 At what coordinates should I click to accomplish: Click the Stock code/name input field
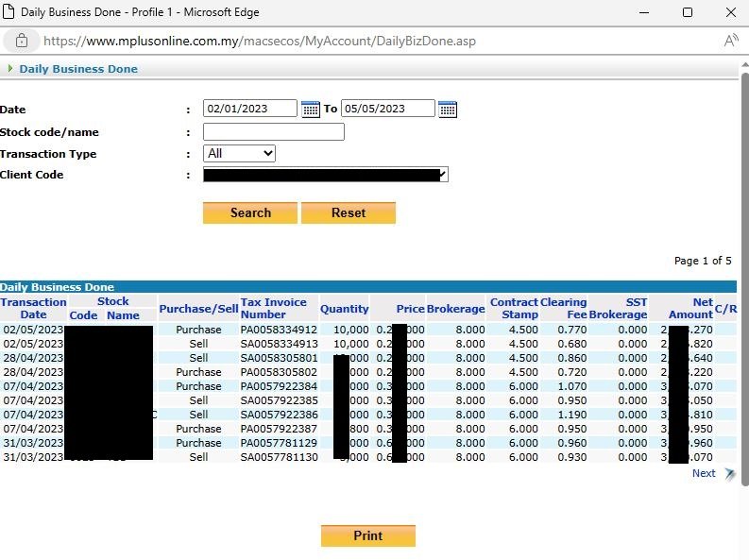[274, 132]
